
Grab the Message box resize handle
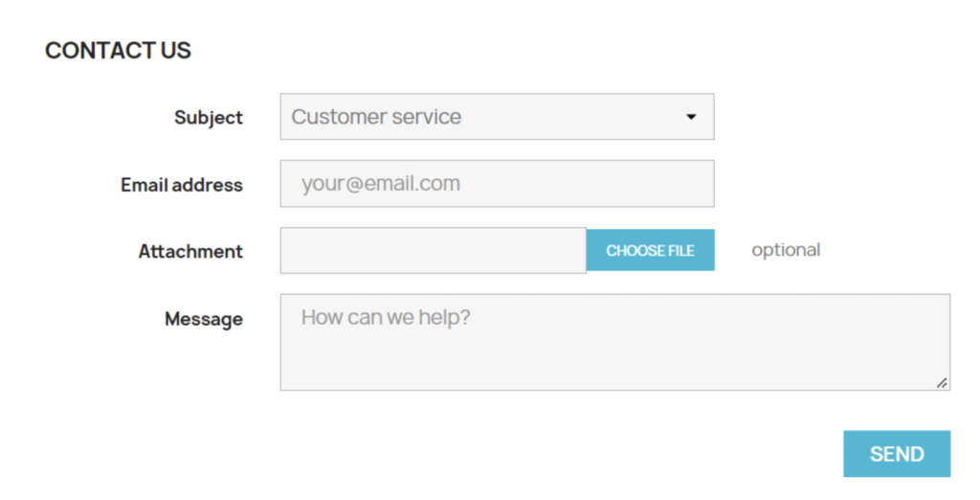point(942,382)
